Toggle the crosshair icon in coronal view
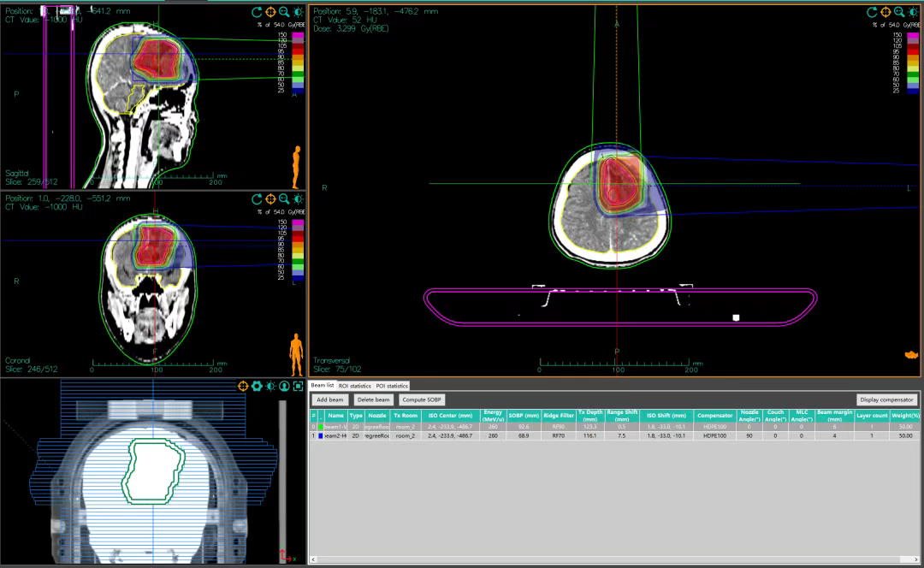This screenshot has width=924, height=568. coord(270,198)
